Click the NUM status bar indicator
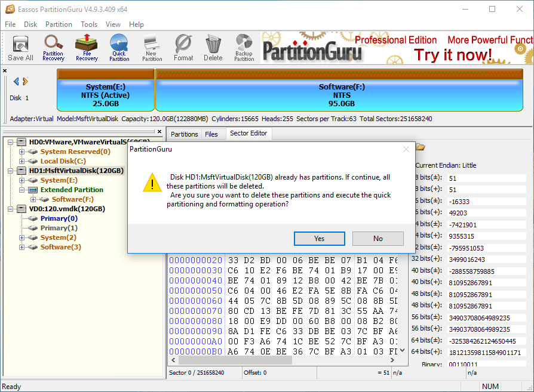 [490, 387]
